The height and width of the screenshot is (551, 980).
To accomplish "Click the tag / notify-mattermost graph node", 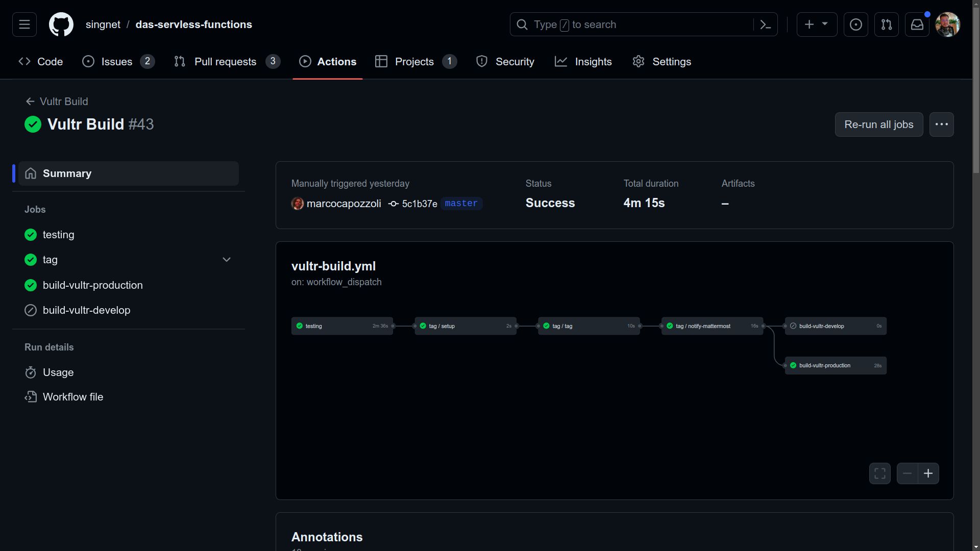I will [713, 326].
